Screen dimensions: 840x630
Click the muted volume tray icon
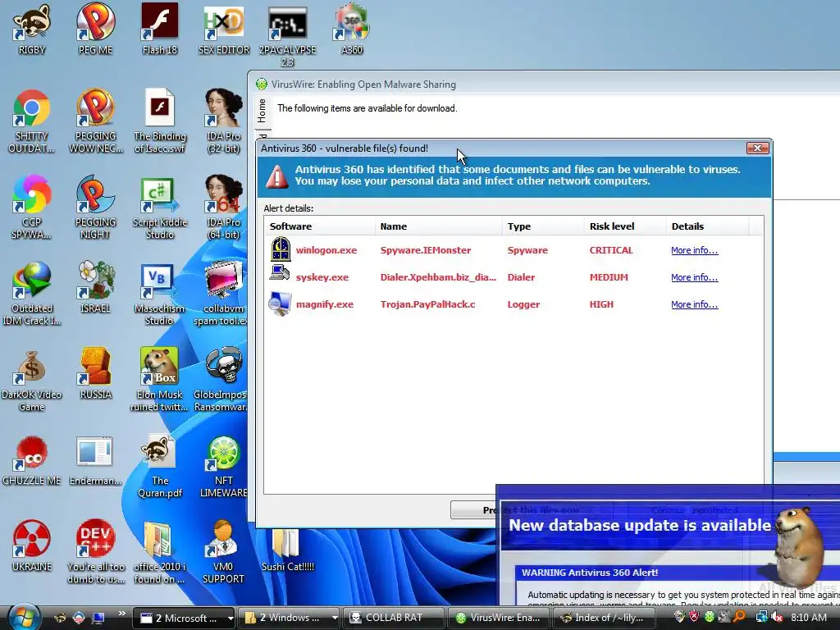(776, 618)
